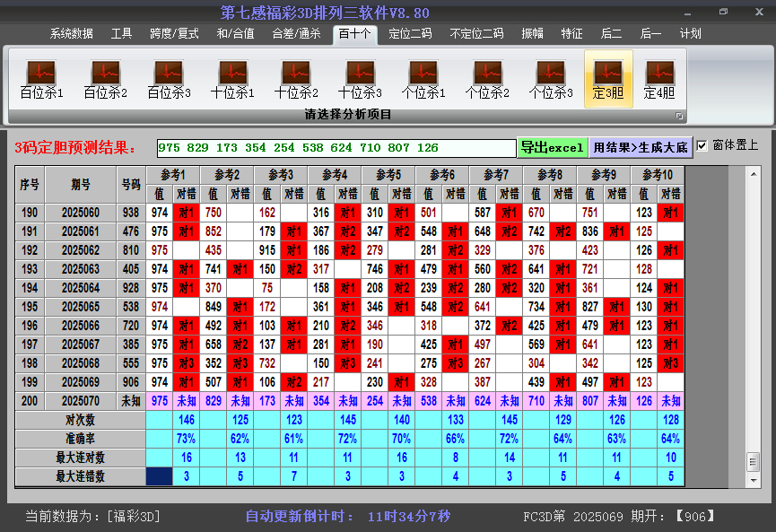This screenshot has width=776, height=532.
Task: Switch to the 定位二码 tab
Action: [410, 34]
